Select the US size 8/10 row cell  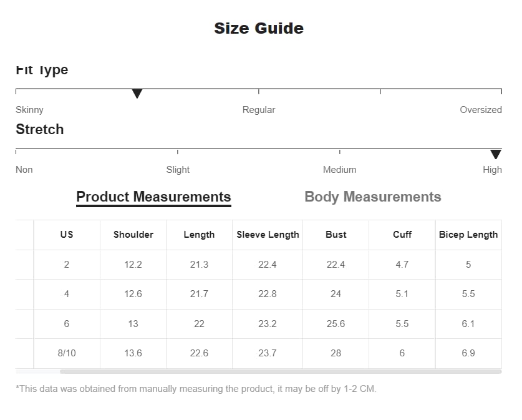click(67, 353)
